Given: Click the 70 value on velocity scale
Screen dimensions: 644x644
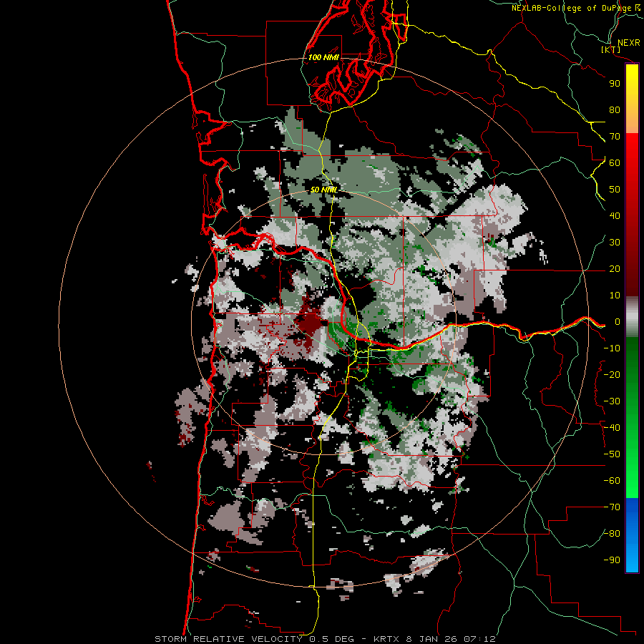Looking at the screenshot, I should (x=615, y=137).
